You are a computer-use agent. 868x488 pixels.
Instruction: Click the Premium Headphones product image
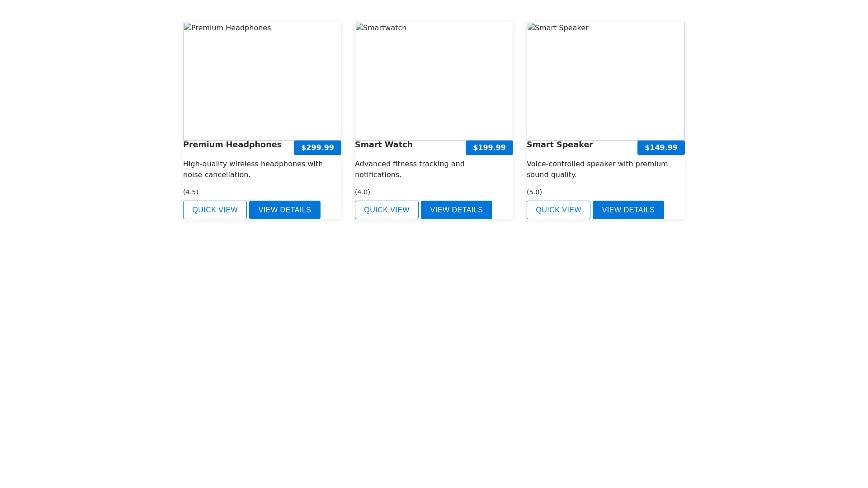click(262, 81)
